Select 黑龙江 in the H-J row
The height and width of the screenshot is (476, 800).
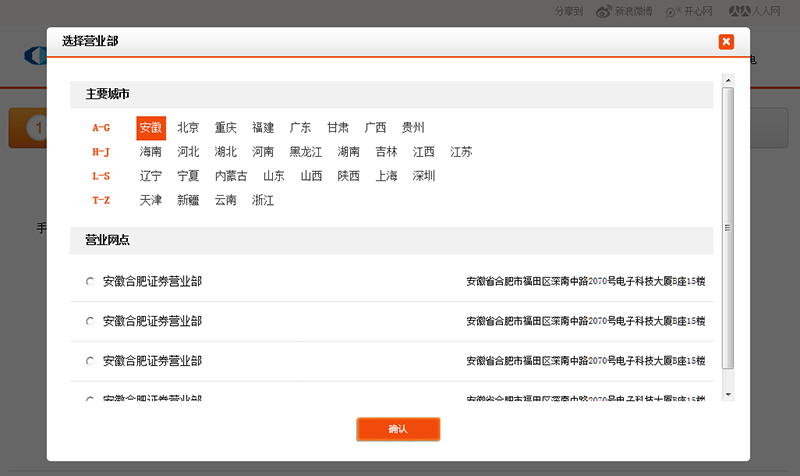(x=306, y=152)
